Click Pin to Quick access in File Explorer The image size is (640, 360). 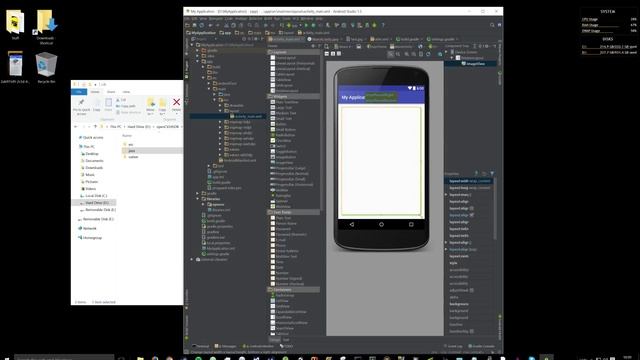pyautogui.click(x=81, y=106)
